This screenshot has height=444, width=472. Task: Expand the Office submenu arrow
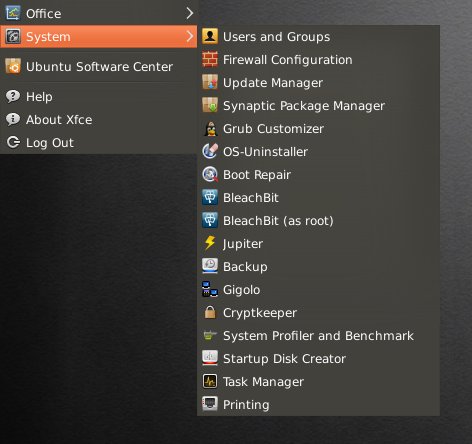pyautogui.click(x=189, y=13)
